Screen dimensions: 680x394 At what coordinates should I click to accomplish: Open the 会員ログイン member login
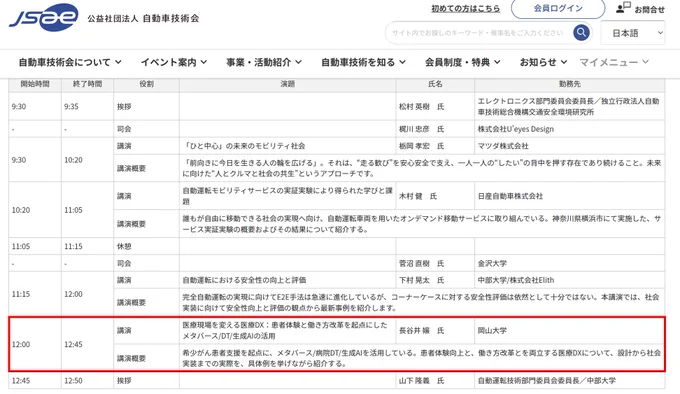click(558, 8)
